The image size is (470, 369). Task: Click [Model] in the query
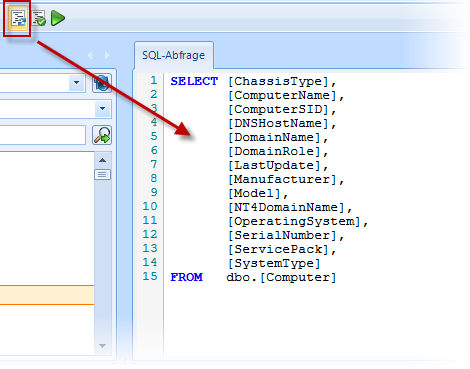pyautogui.click(x=255, y=193)
